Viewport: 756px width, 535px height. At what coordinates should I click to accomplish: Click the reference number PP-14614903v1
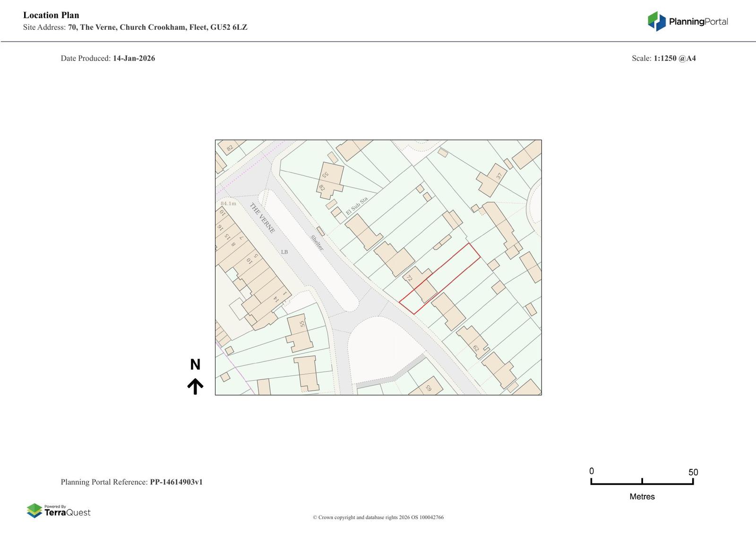coord(176,482)
